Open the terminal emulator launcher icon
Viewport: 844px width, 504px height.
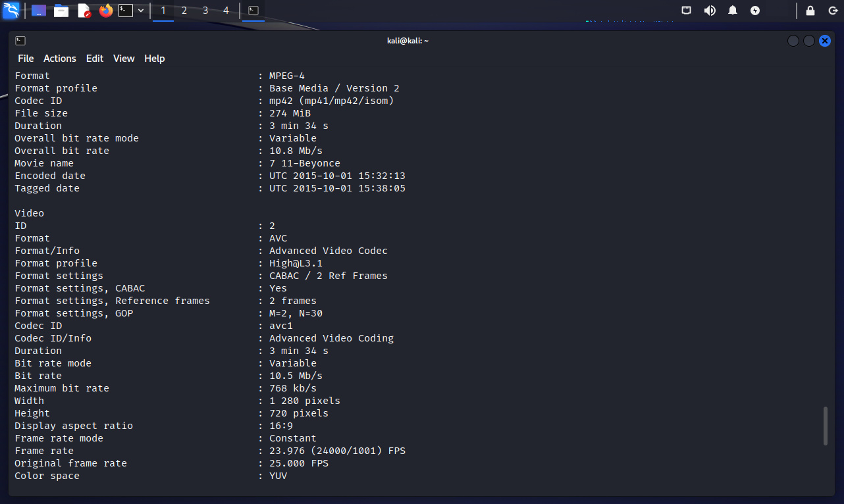point(126,11)
